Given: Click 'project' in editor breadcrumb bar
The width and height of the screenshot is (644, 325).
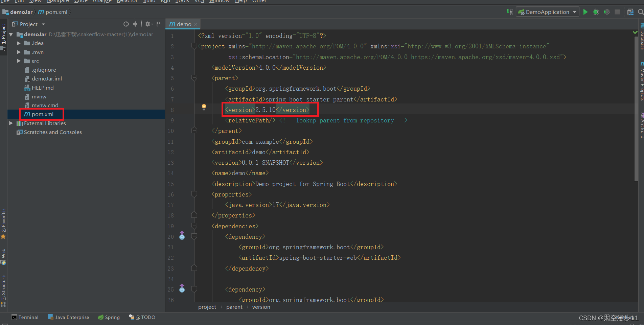Looking at the screenshot, I should point(207,307).
